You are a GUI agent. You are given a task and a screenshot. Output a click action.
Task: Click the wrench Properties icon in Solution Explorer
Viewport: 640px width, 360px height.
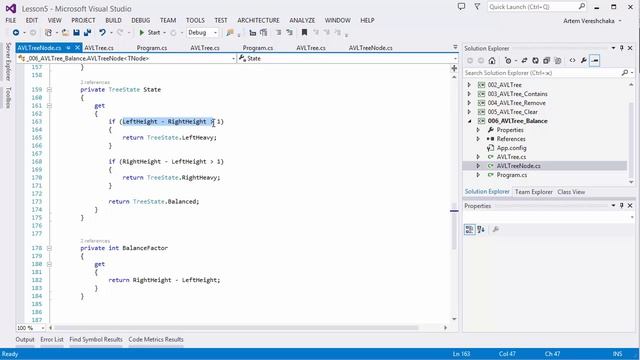pyautogui.click(x=584, y=60)
